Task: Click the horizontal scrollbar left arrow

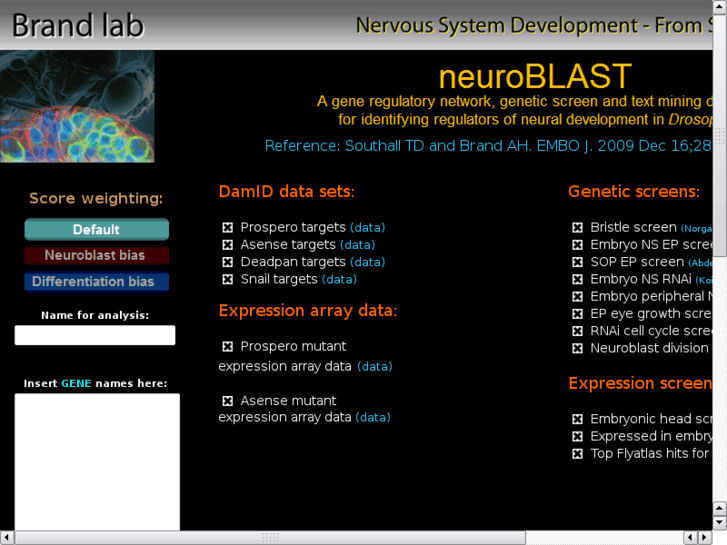Action: (x=6, y=537)
